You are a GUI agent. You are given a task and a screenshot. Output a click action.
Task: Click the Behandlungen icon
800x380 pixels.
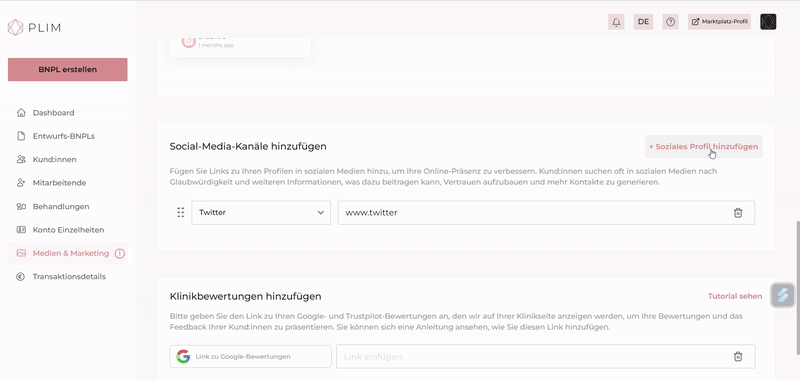pos(21,207)
